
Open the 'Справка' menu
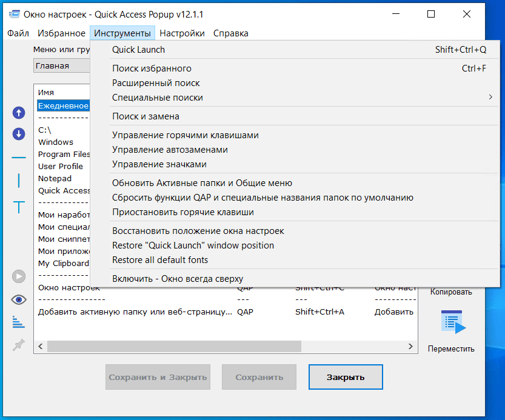pyautogui.click(x=230, y=33)
